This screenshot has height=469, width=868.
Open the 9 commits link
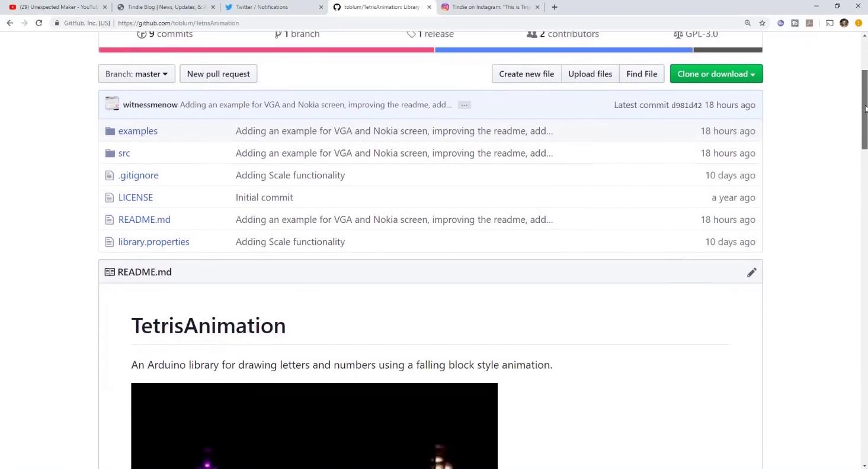click(x=165, y=34)
